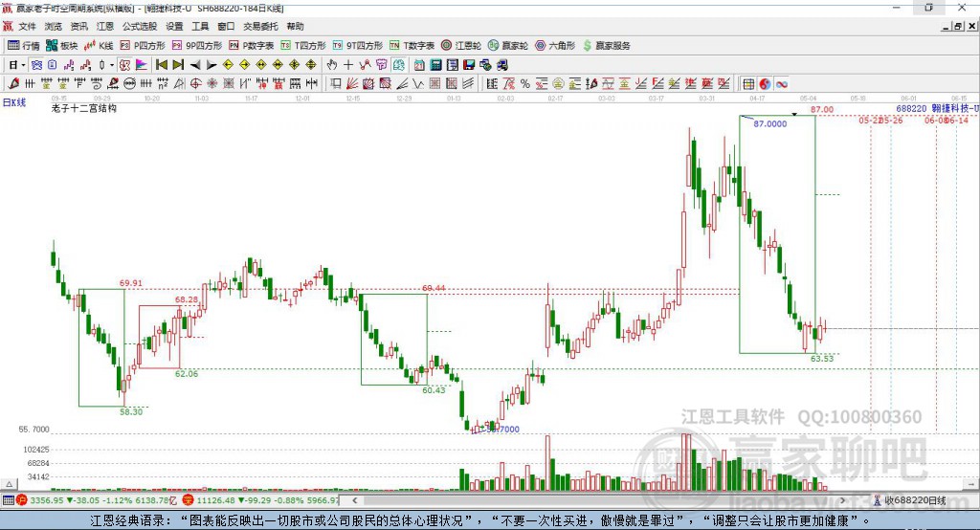Open T四方形 tool
This screenshot has width=980, height=530.
pos(303,46)
